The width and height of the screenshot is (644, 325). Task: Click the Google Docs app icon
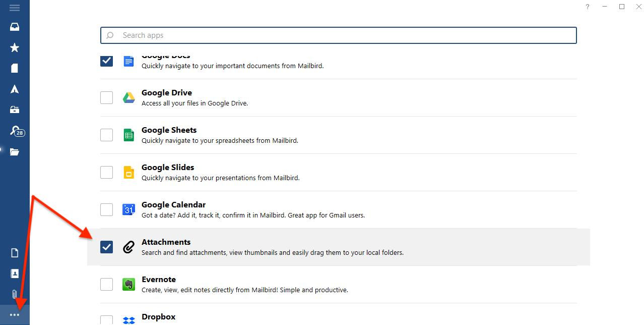128,61
